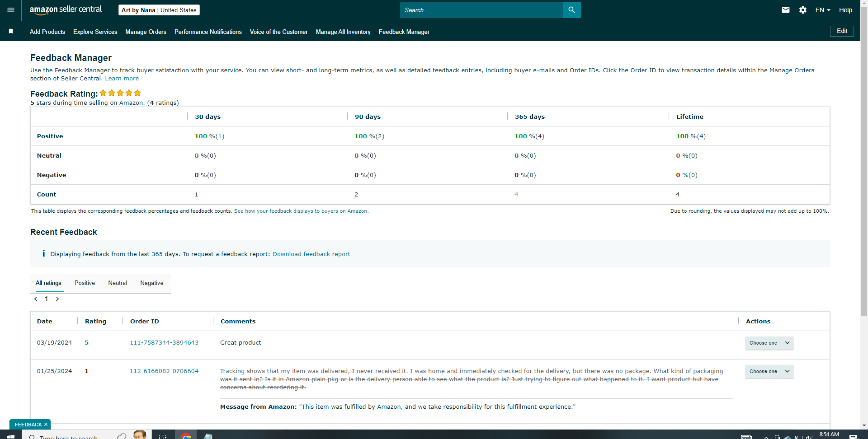This screenshot has width=868, height=439.
Task: Click the 01/25/2024 date cell
Action: point(54,371)
